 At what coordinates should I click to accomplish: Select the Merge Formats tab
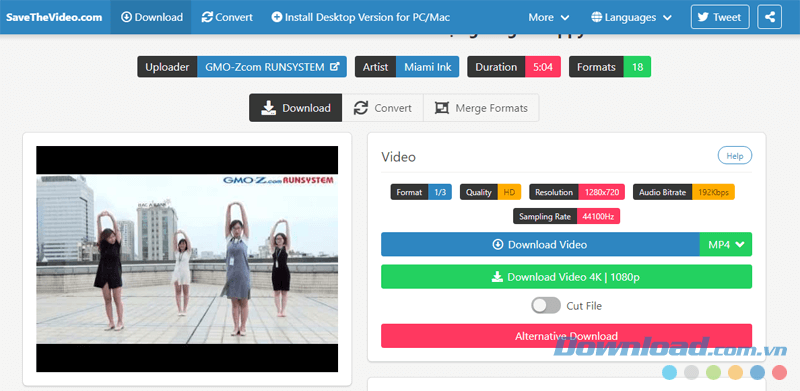point(481,108)
